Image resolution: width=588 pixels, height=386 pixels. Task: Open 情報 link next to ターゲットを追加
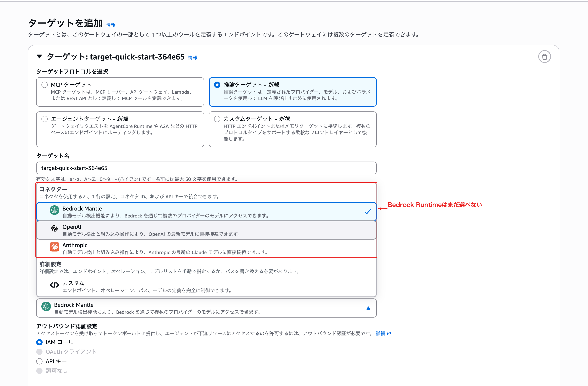point(111,25)
